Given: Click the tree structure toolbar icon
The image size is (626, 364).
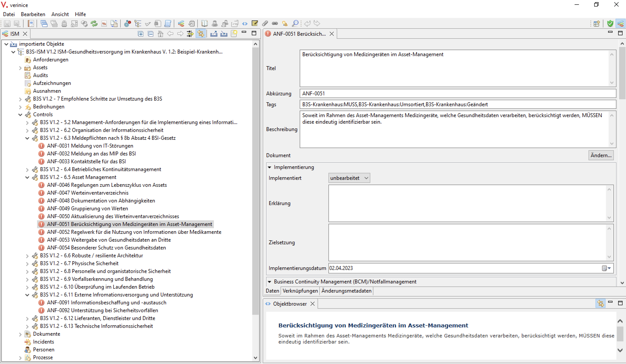Looking at the screenshot, I should 138,24.
